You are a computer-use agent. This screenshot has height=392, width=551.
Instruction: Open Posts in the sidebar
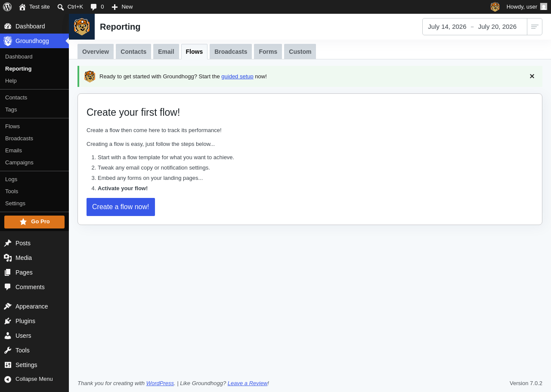34,243
